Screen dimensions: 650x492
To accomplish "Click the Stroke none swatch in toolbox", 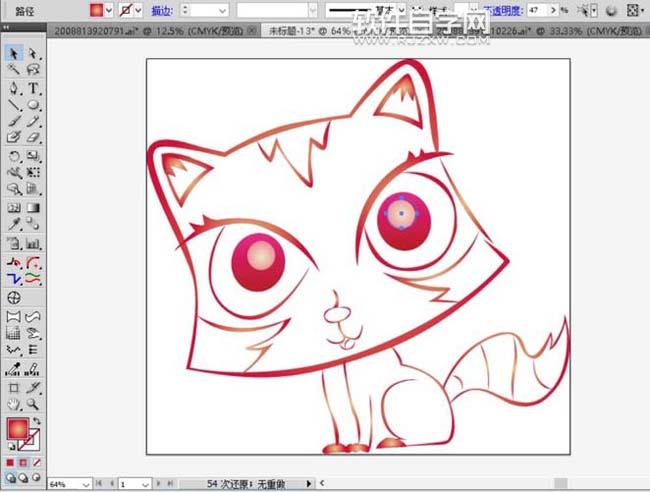I will tap(34, 444).
